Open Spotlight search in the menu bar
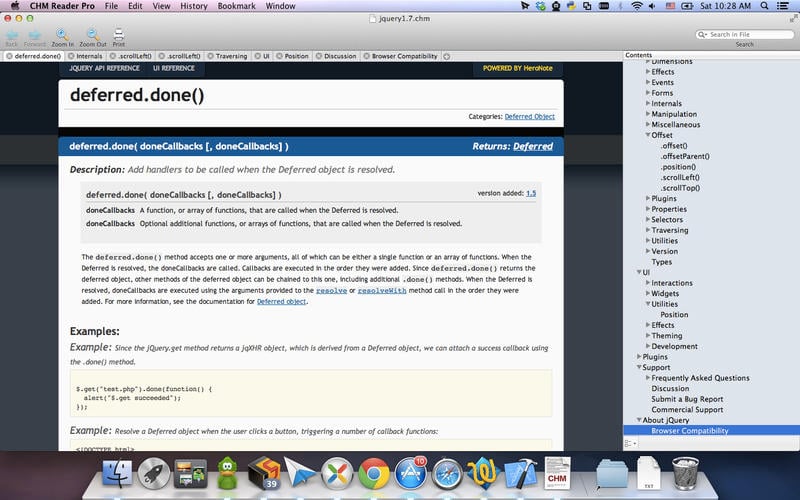 click(764, 6)
